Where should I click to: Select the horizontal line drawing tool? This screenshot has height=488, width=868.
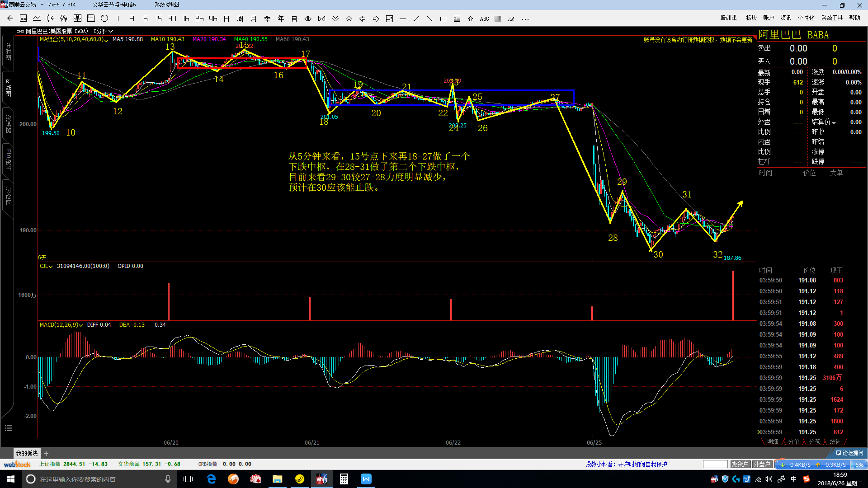[x=403, y=19]
